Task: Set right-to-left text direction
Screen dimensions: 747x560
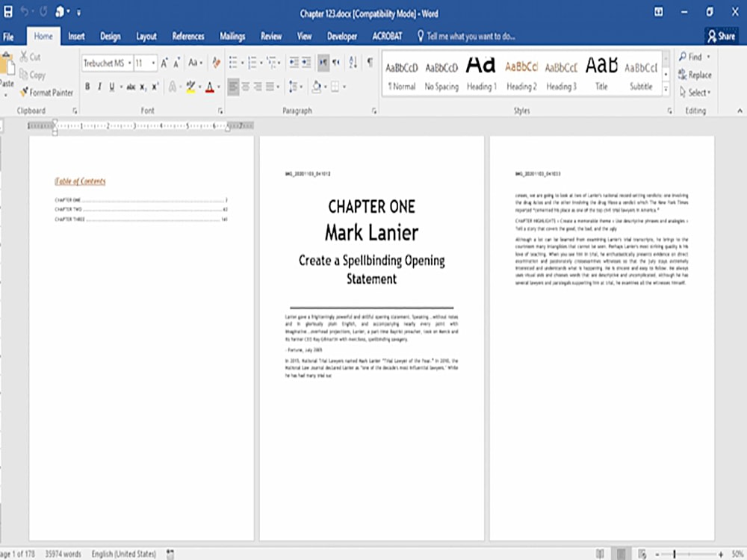Action: 336,63
